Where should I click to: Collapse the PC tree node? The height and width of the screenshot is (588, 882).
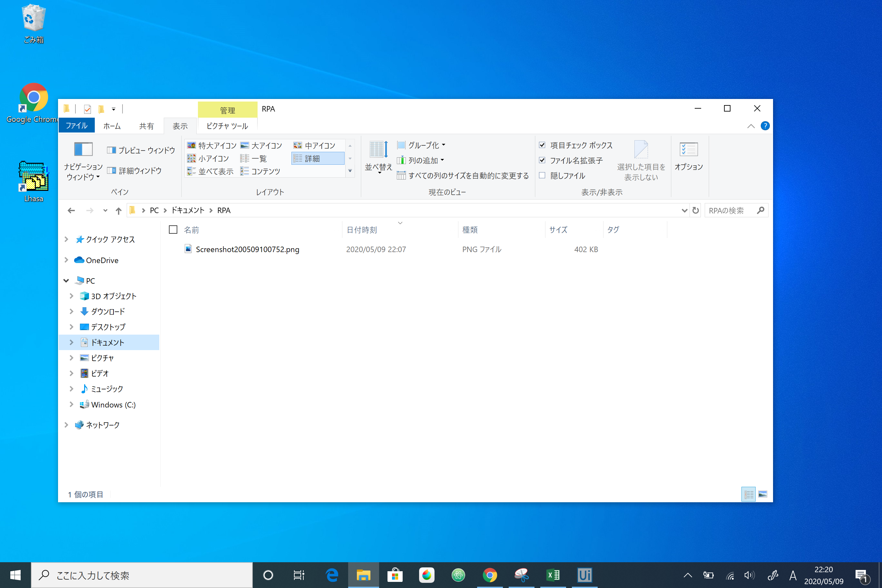click(x=66, y=281)
